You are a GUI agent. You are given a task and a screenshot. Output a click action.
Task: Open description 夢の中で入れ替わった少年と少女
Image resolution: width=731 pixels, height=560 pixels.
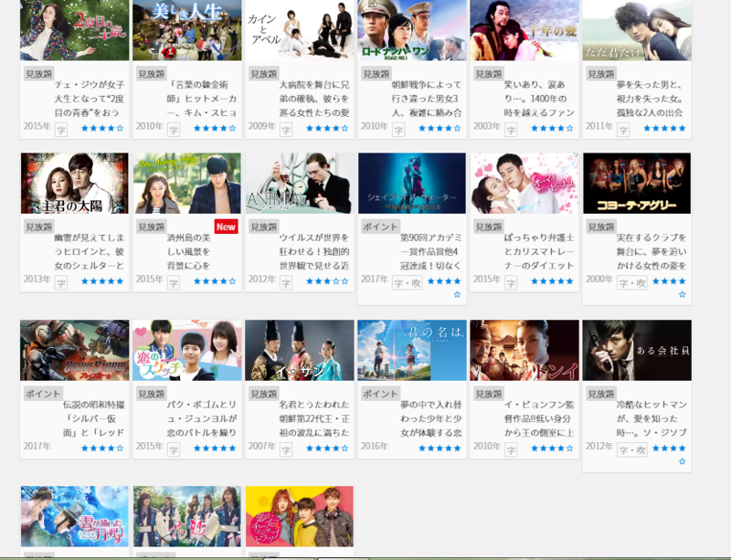point(431,418)
